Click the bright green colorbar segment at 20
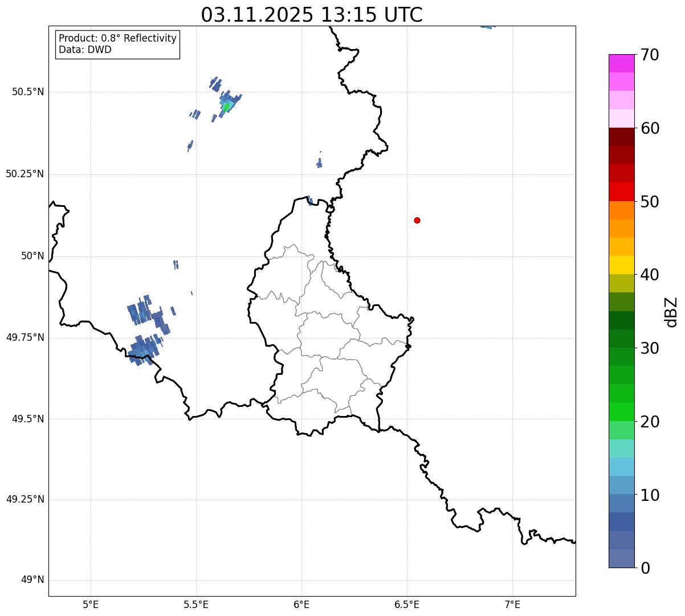685x616 pixels. (x=621, y=412)
